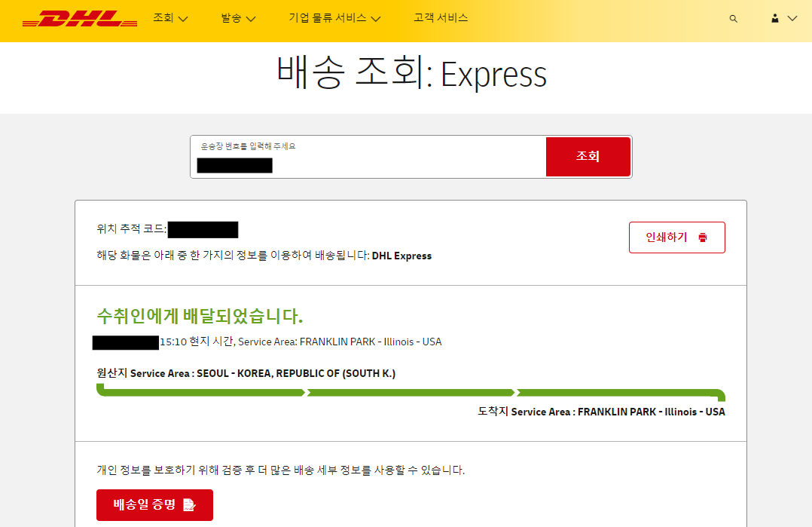
Task: Open the 발송 menu
Action: pyautogui.click(x=231, y=18)
